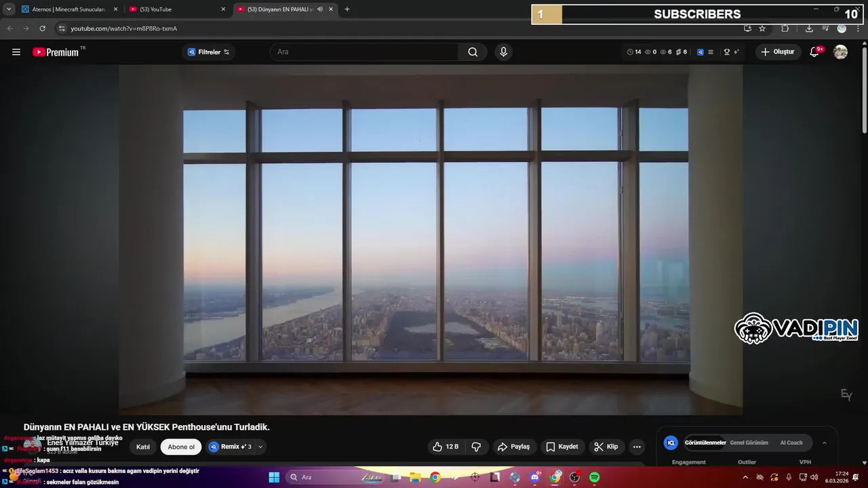Open Spotify from the taskbar
This screenshot has height=488, width=868.
(x=595, y=477)
